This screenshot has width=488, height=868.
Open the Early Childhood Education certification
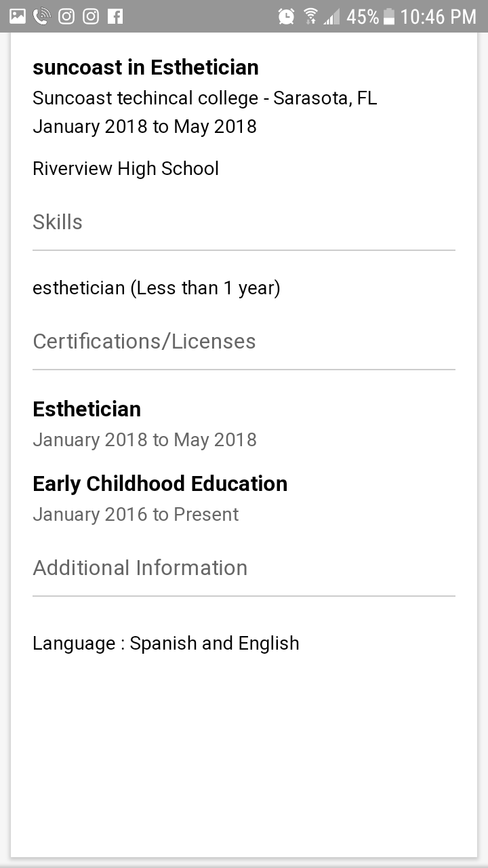pyautogui.click(x=160, y=484)
